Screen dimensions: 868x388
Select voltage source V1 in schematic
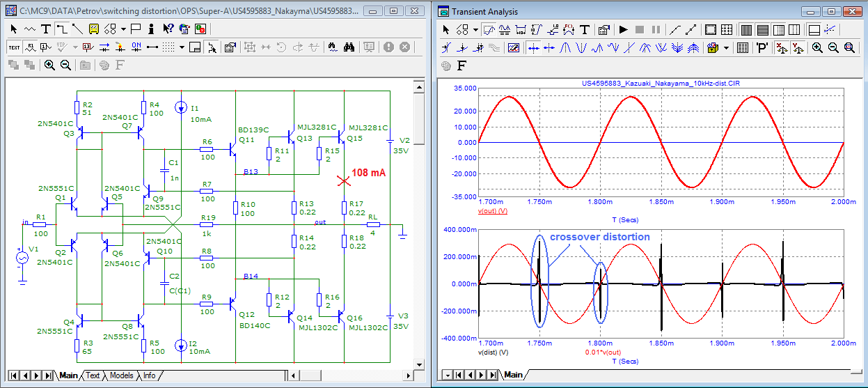tap(22, 258)
